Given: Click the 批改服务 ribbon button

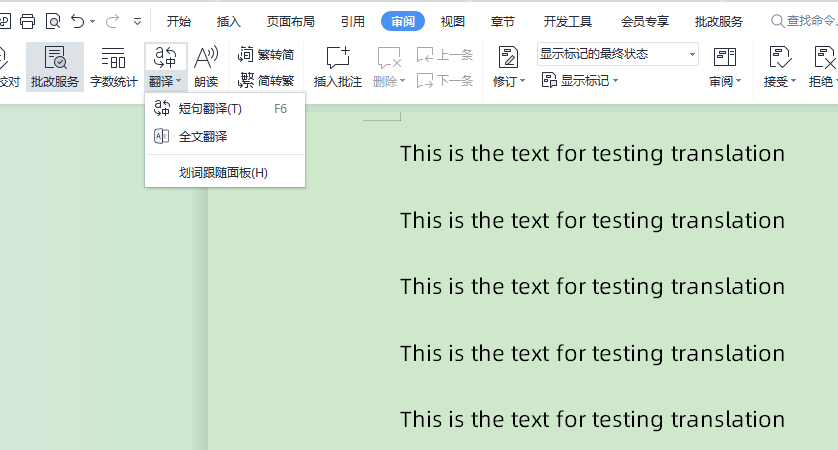Looking at the screenshot, I should pyautogui.click(x=55, y=67).
